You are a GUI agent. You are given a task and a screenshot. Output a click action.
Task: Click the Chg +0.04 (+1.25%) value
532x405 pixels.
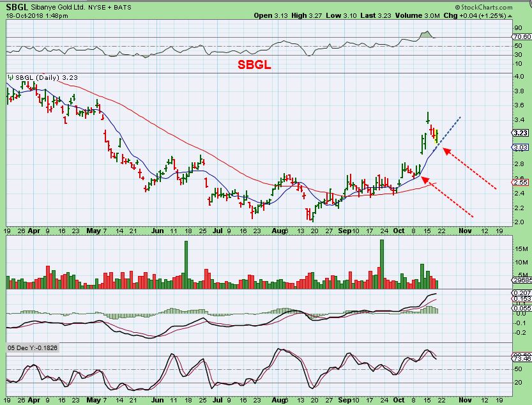(x=475, y=15)
